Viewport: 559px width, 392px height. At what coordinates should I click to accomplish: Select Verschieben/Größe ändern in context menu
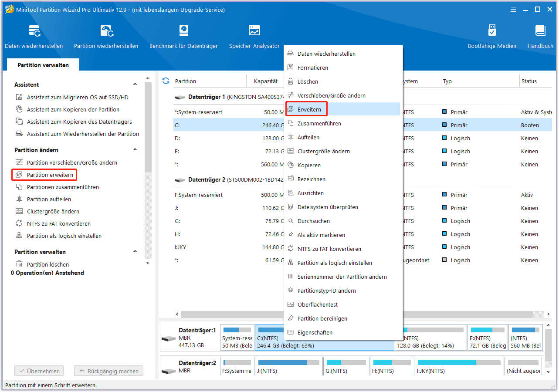click(x=343, y=96)
